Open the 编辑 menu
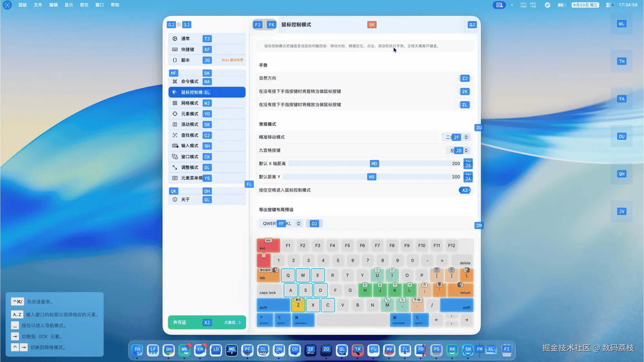The width and height of the screenshot is (644, 362). [53, 5]
